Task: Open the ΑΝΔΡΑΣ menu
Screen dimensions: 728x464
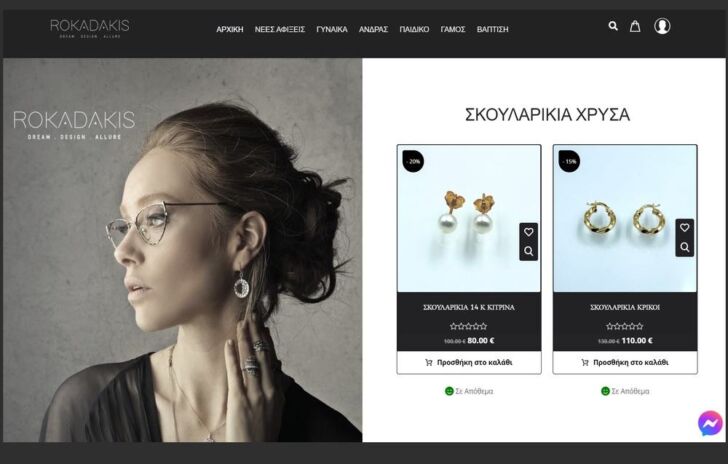Action: pyautogui.click(x=373, y=29)
